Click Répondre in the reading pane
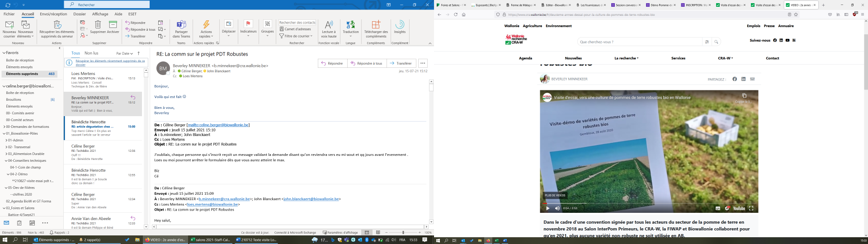The image size is (868, 244). [x=332, y=63]
